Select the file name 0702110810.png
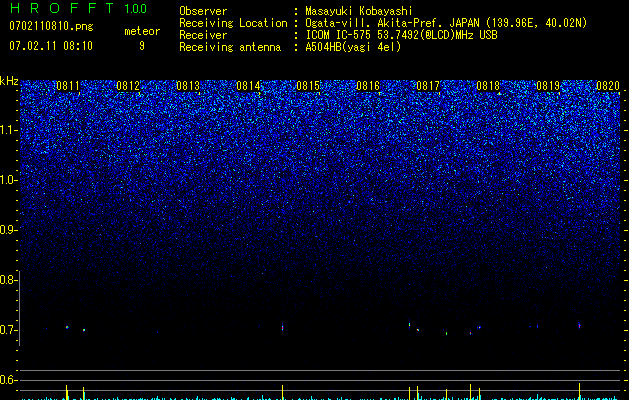629x400 pixels. pos(51,26)
